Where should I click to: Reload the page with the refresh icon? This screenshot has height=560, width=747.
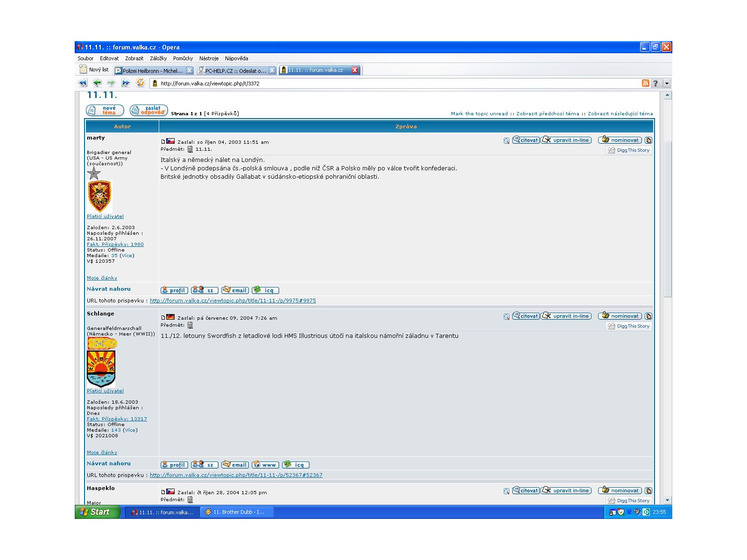pos(140,83)
